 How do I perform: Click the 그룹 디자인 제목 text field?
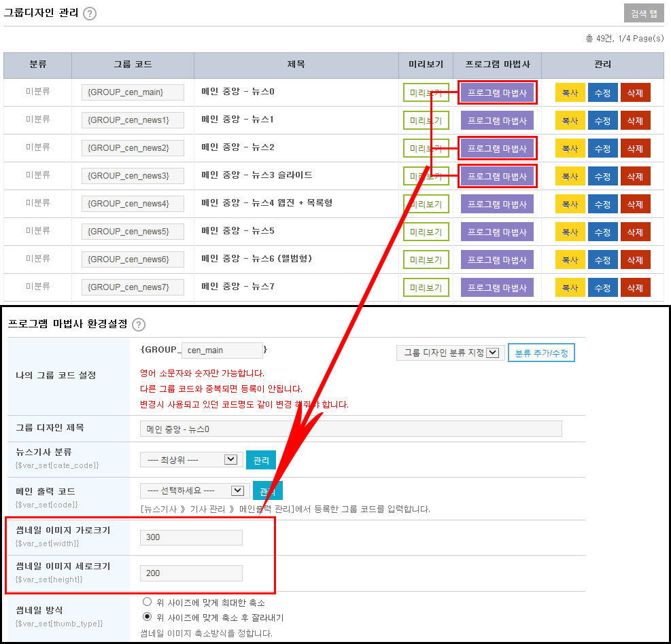351,429
